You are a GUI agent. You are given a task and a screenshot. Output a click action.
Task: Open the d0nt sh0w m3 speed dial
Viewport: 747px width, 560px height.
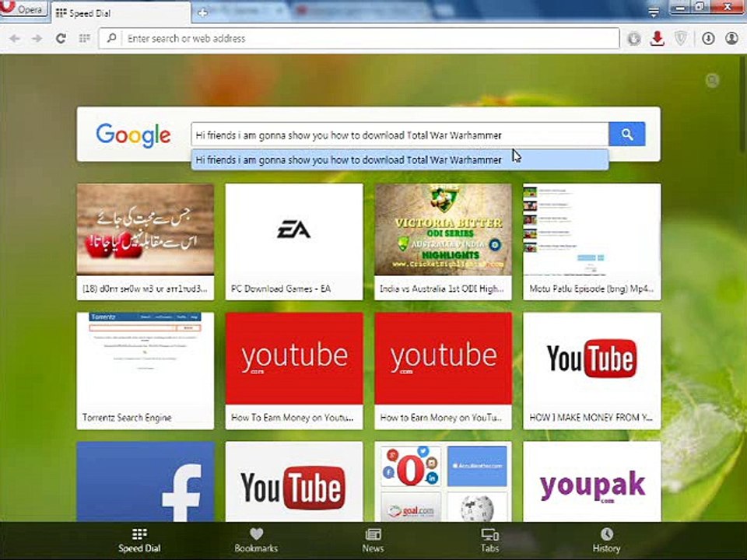(x=146, y=242)
